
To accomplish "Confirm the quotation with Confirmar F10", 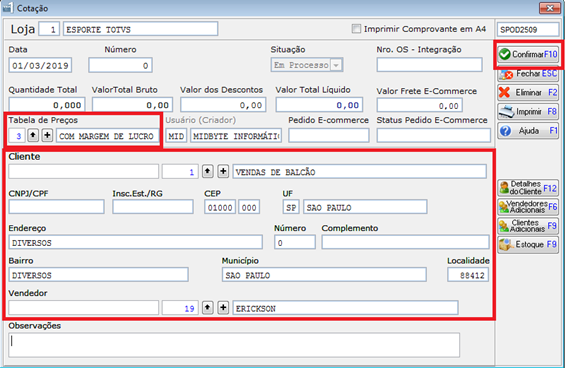I will click(x=528, y=54).
